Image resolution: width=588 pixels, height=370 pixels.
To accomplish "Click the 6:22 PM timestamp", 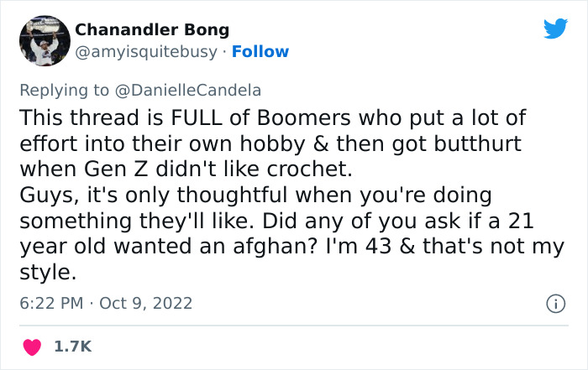I will 49,302.
